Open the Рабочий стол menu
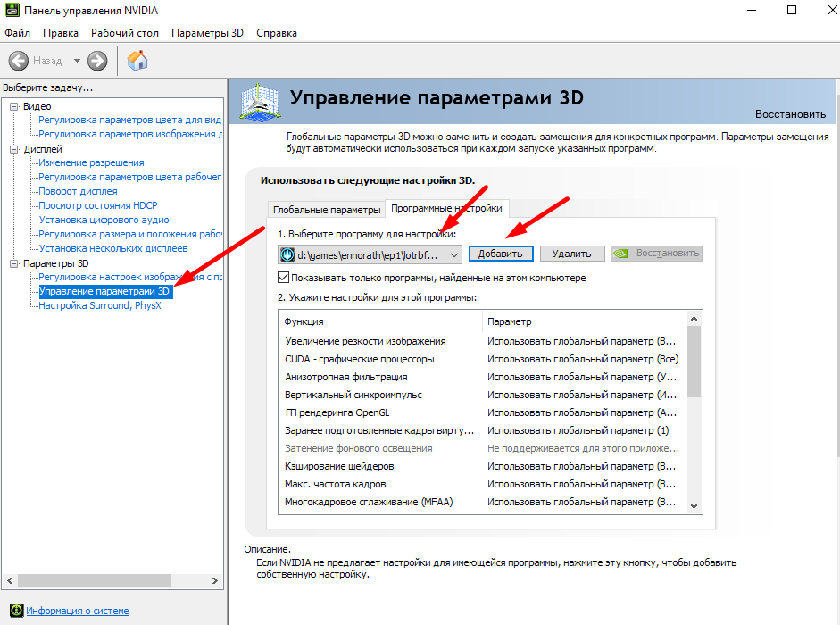Viewport: 840px width, 625px height. (x=125, y=33)
